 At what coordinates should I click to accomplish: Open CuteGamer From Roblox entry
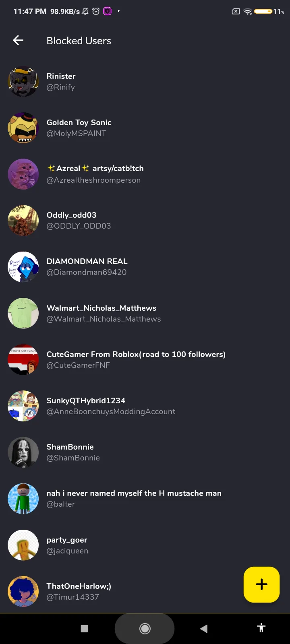coord(145,359)
